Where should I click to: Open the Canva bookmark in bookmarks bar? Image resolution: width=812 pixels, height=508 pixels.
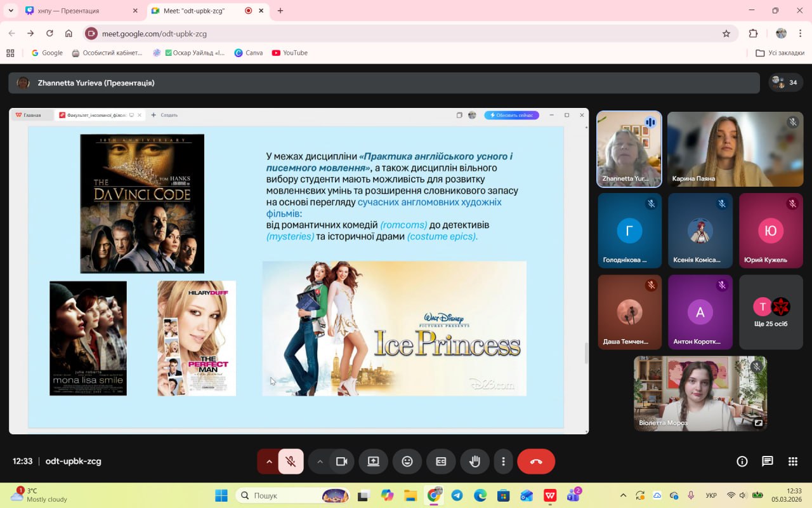coord(249,53)
